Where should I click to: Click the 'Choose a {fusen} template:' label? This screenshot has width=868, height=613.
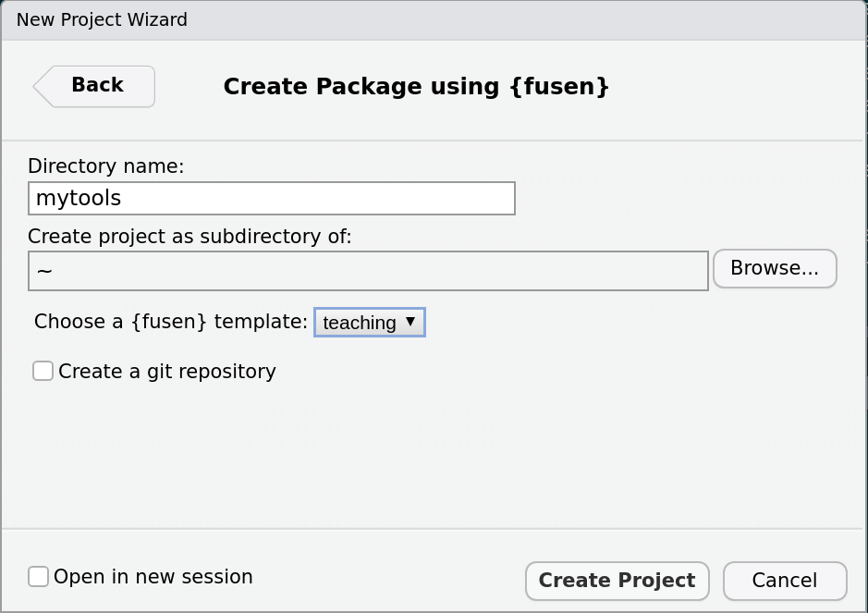click(171, 322)
